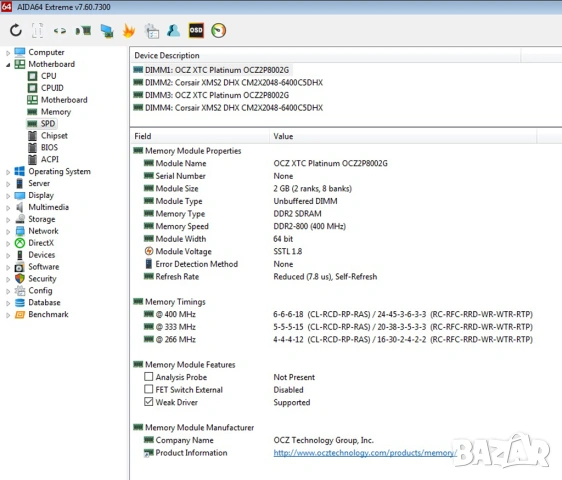Expand the Display node arrow

pos(8,196)
